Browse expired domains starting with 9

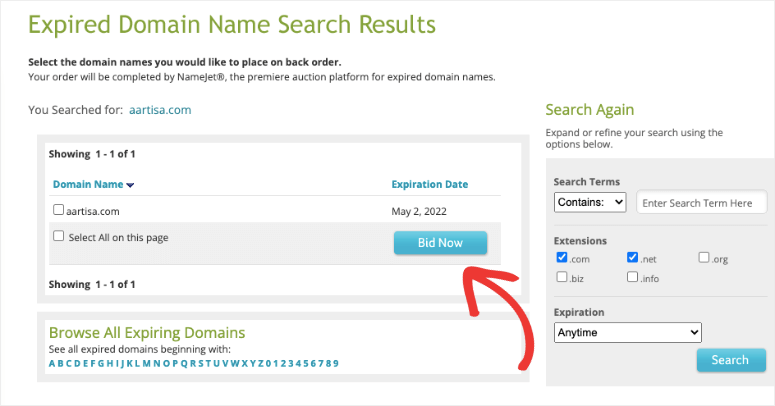coord(336,363)
